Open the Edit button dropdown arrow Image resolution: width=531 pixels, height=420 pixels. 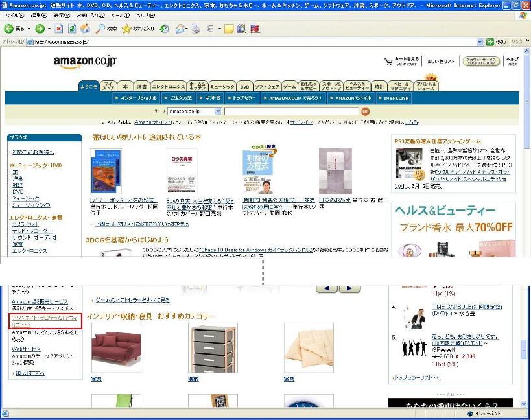[219, 29]
